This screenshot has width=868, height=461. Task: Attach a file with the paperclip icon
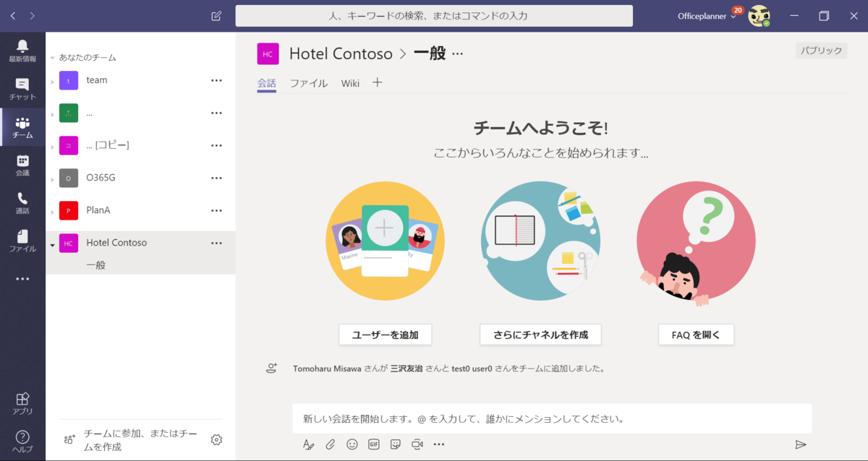point(330,444)
